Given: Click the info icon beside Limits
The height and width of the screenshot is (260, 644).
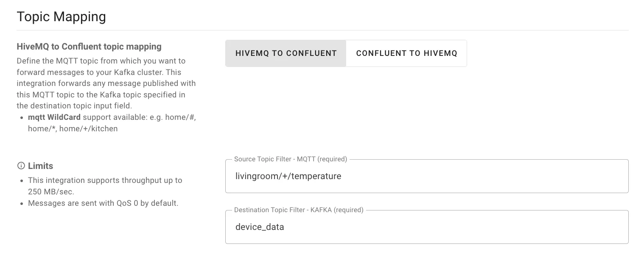Looking at the screenshot, I should click(21, 166).
